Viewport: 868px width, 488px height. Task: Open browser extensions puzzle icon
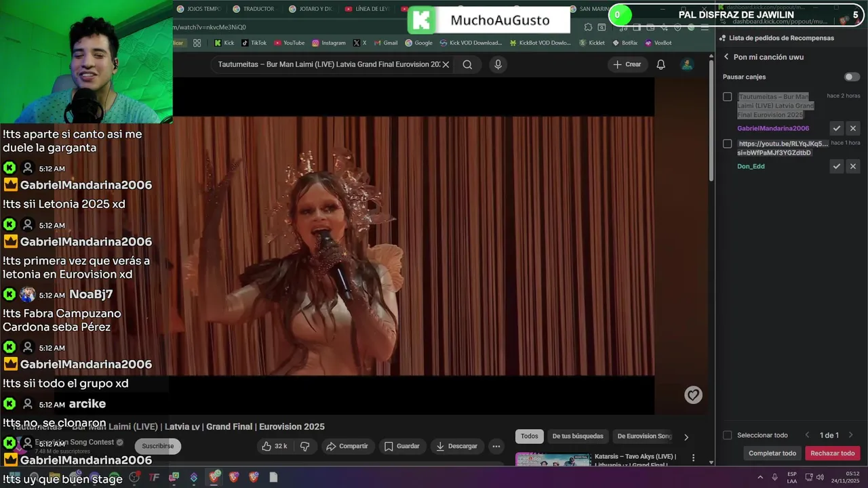coord(588,27)
